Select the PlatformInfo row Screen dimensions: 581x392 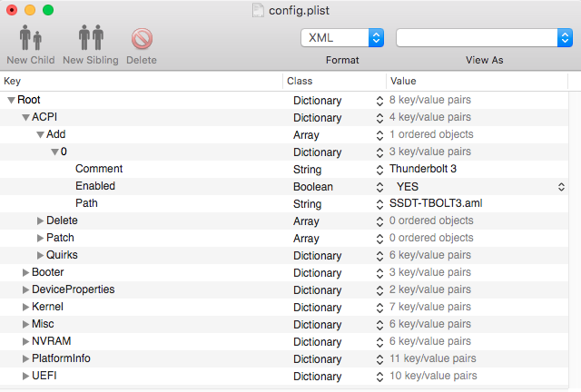(x=61, y=358)
